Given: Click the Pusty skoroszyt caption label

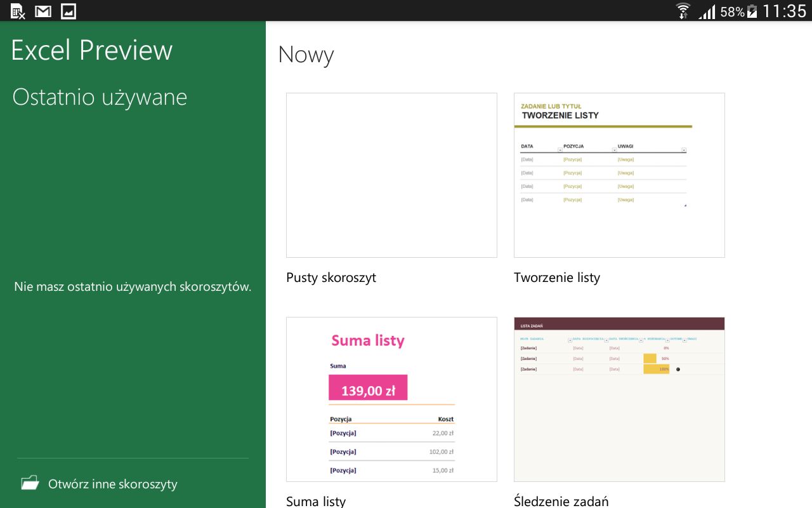Looking at the screenshot, I should 331,277.
